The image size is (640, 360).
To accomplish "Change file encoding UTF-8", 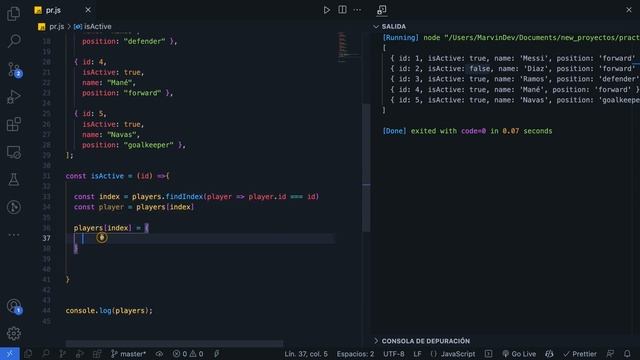I will pyautogui.click(x=393, y=354).
